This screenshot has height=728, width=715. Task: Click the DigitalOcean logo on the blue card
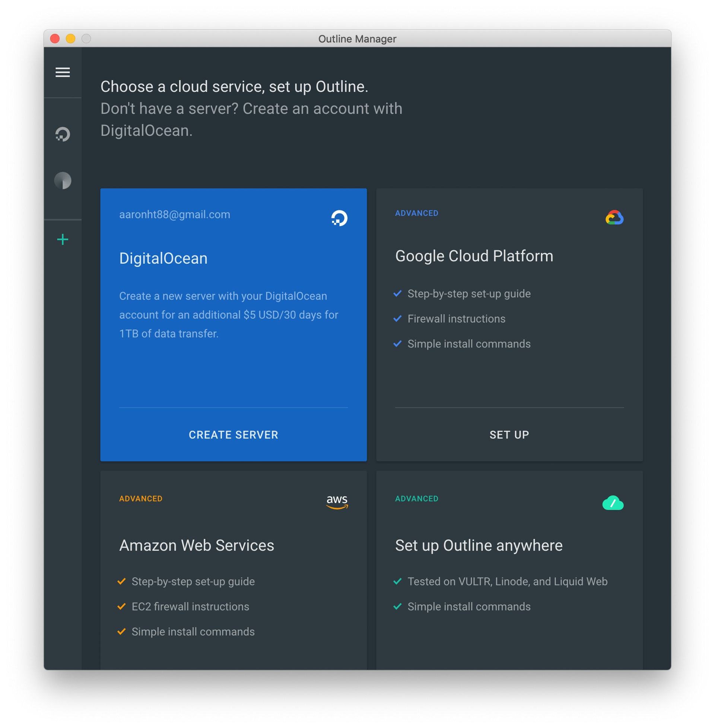339,218
